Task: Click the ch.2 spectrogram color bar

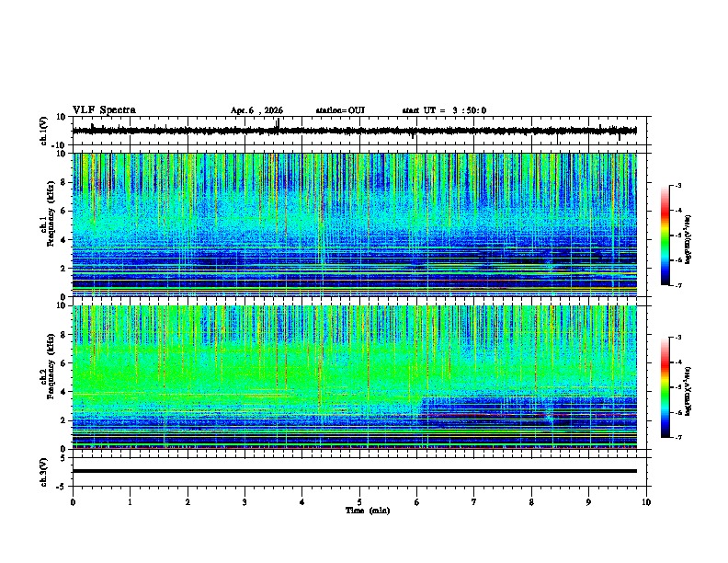Action: pyautogui.click(x=665, y=387)
